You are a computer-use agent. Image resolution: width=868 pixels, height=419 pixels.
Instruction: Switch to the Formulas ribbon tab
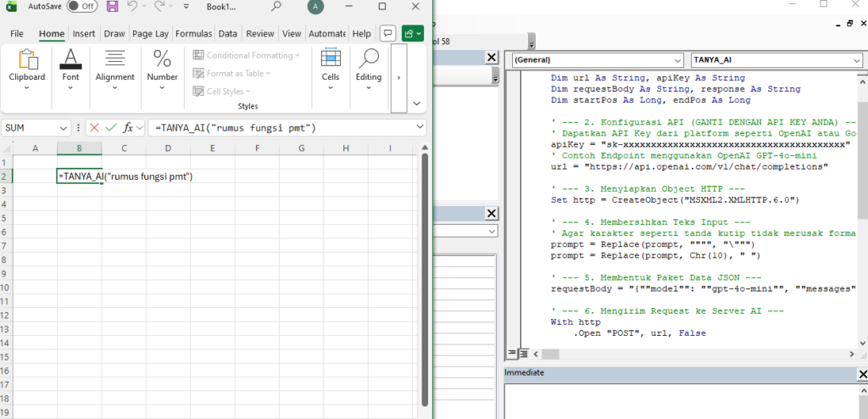click(194, 34)
